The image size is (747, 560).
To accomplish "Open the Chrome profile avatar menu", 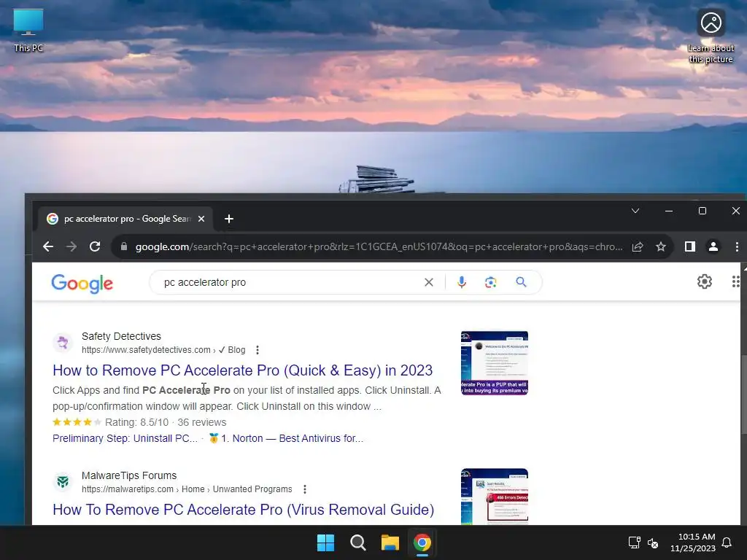I will [x=713, y=246].
